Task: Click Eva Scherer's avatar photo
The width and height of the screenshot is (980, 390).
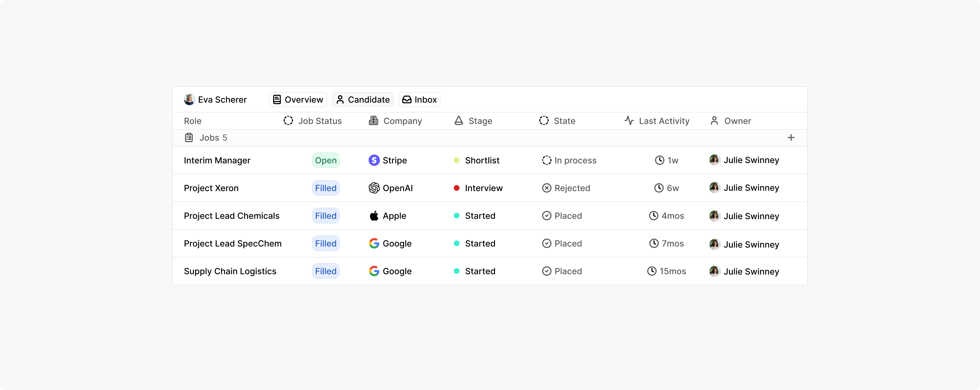Action: coord(189,99)
